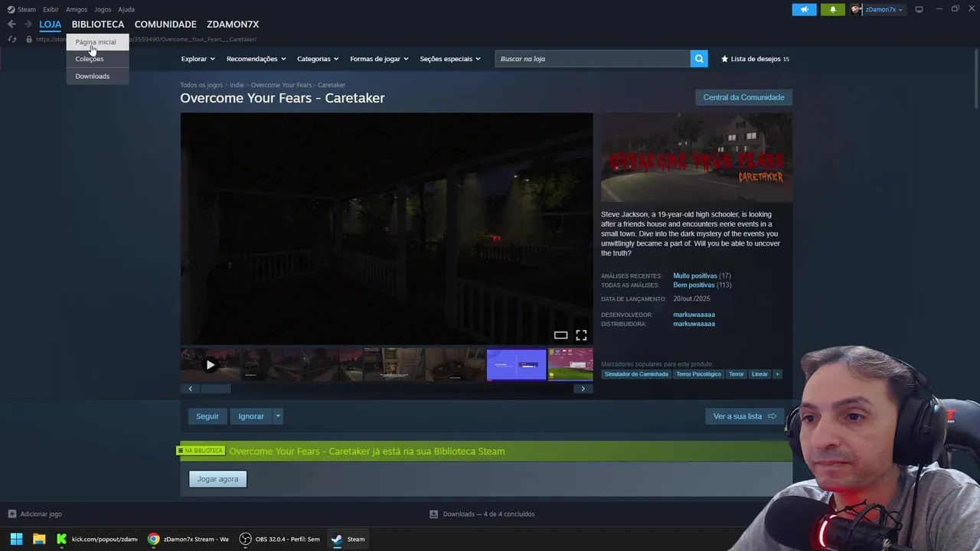Play the first trailer thumbnail
The width and height of the screenshot is (980, 551).
tap(211, 365)
